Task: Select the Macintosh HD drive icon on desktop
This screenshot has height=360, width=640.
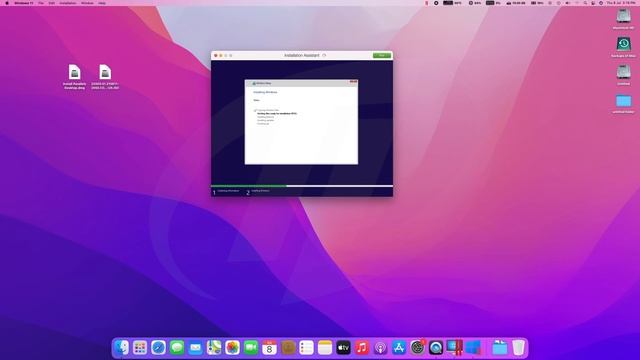Action: pos(623,19)
